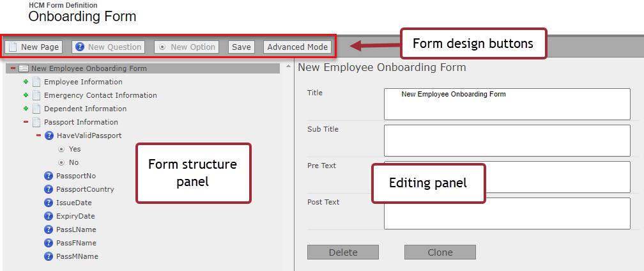644x271 pixels.
Task: Click the HaveValidPassport question icon
Action: (49, 135)
